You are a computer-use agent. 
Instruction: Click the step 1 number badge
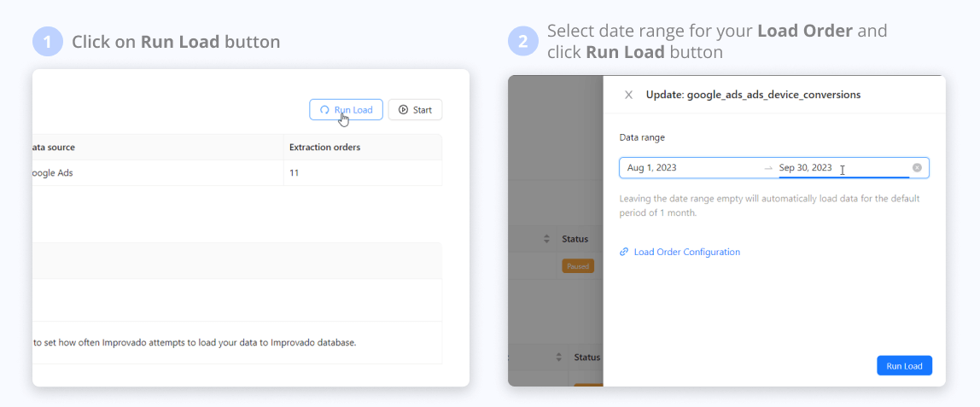[x=48, y=42]
